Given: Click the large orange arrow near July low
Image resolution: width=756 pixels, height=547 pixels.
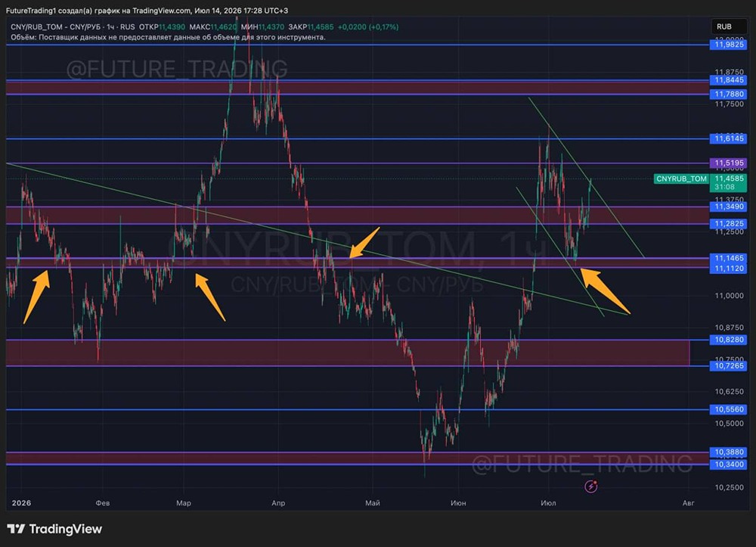Looking at the screenshot, I should click(605, 291).
